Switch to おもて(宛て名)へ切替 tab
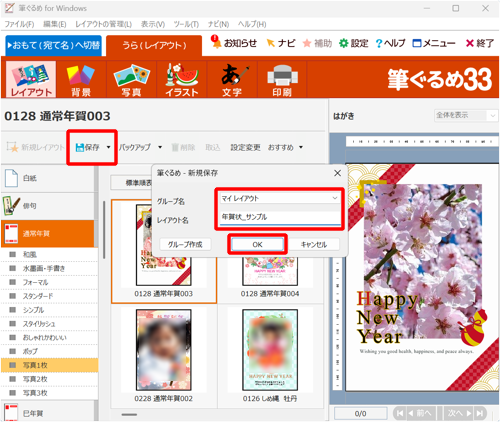 [x=54, y=45]
